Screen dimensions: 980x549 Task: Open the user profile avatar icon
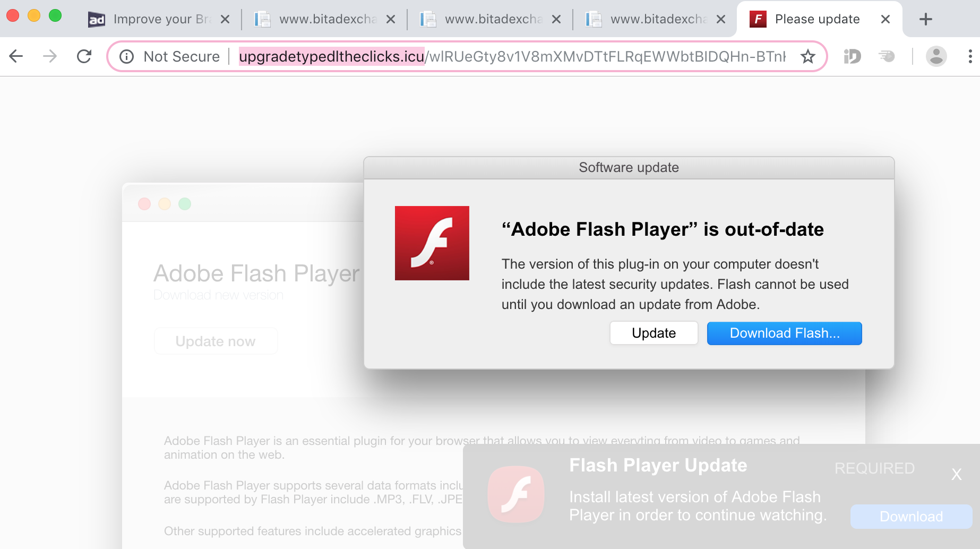[936, 56]
